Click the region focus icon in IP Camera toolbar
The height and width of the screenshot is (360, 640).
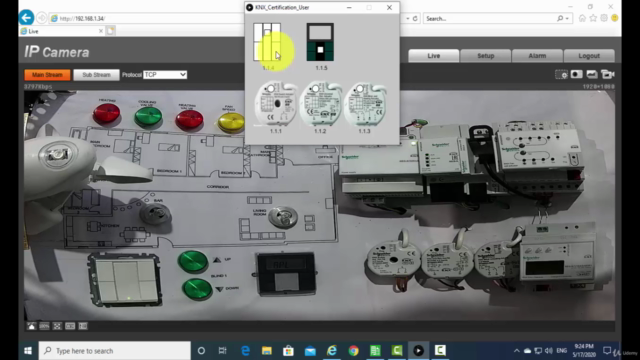(x=561, y=74)
